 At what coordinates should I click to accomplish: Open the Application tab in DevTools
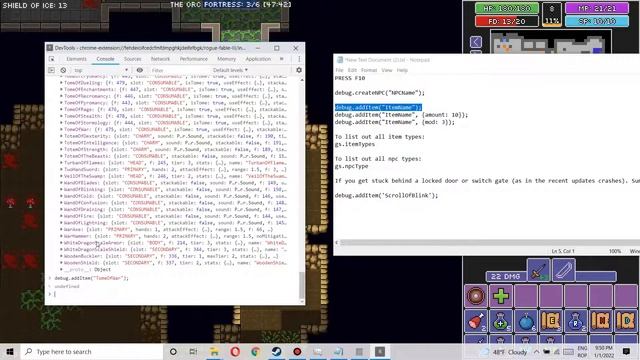258,59
